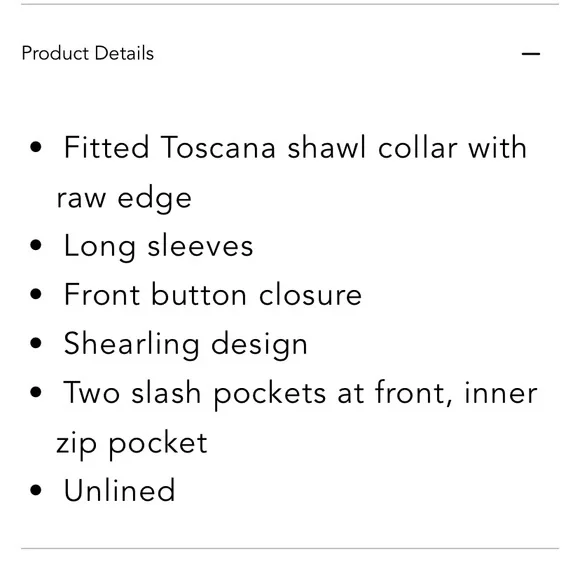Click the bullet before Fitted Toscana
This screenshot has width=580, height=580.
pos(36,147)
